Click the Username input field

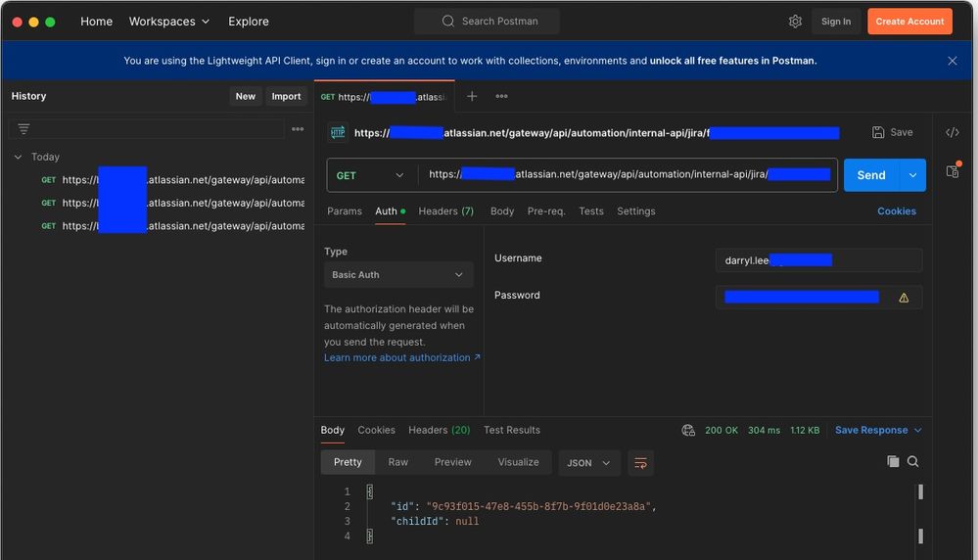pos(818,260)
